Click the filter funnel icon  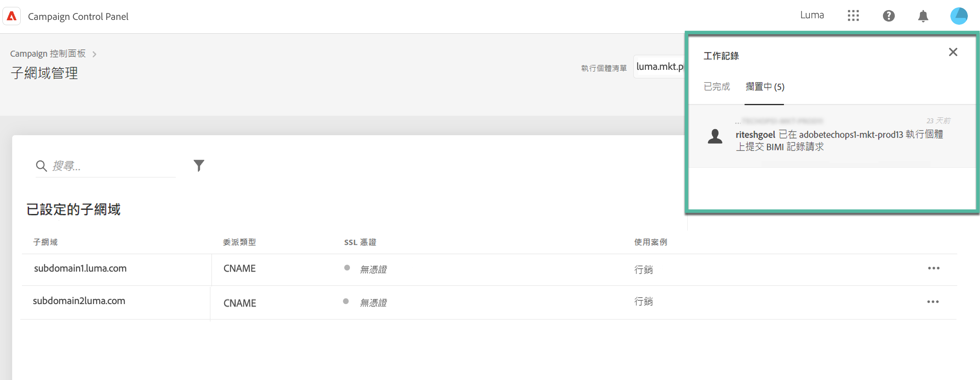click(x=199, y=165)
